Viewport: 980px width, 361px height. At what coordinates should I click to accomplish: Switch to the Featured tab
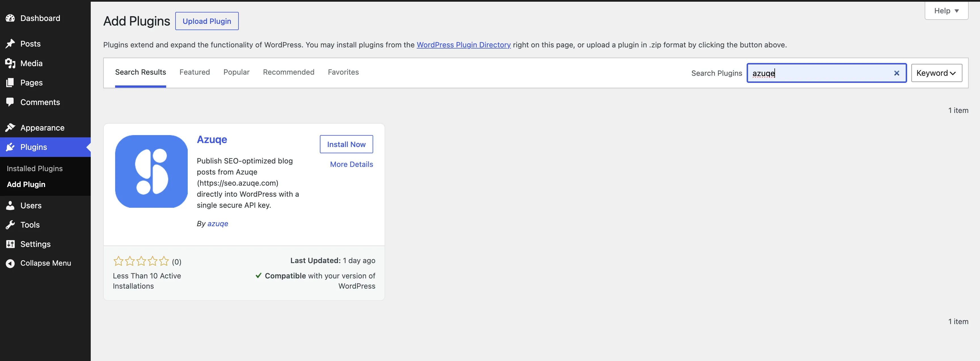tap(195, 72)
